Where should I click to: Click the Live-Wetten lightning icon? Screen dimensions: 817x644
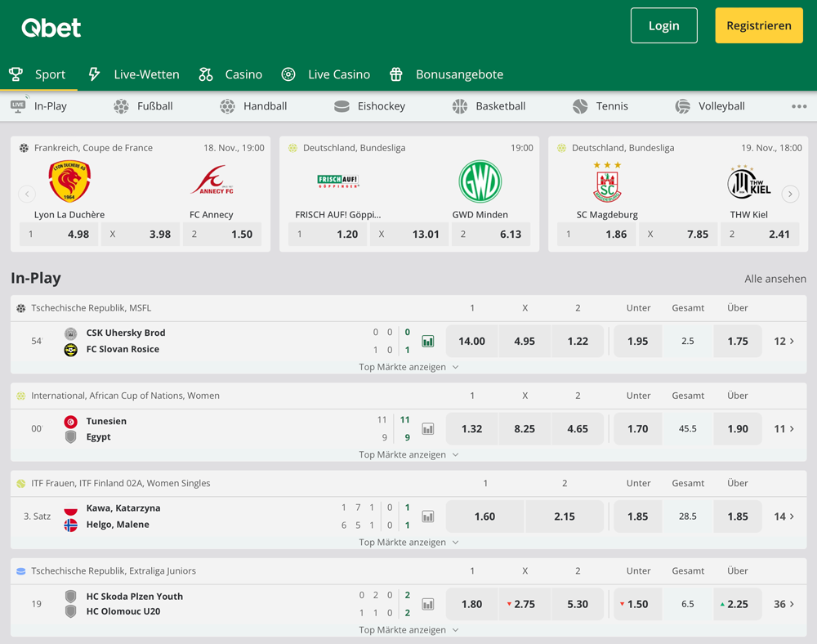pyautogui.click(x=94, y=74)
